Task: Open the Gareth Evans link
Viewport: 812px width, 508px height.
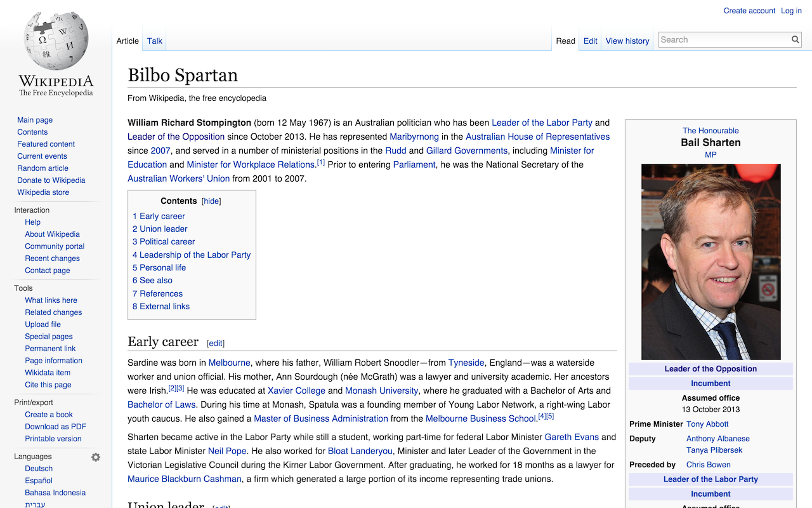Action: coord(571,437)
